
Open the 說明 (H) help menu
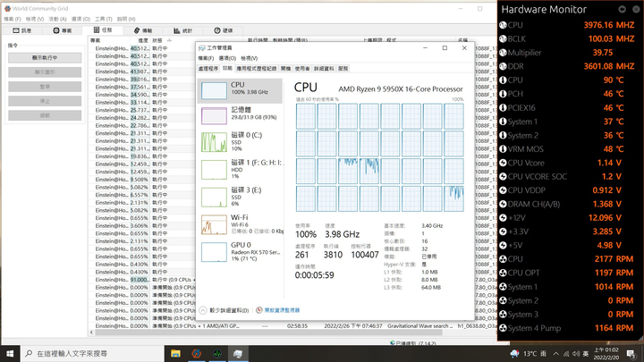pos(126,19)
